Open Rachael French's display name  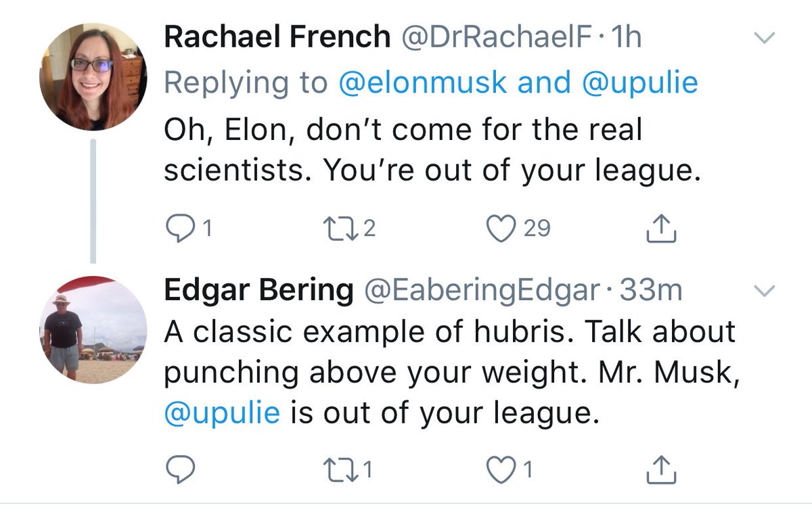[x=277, y=39]
